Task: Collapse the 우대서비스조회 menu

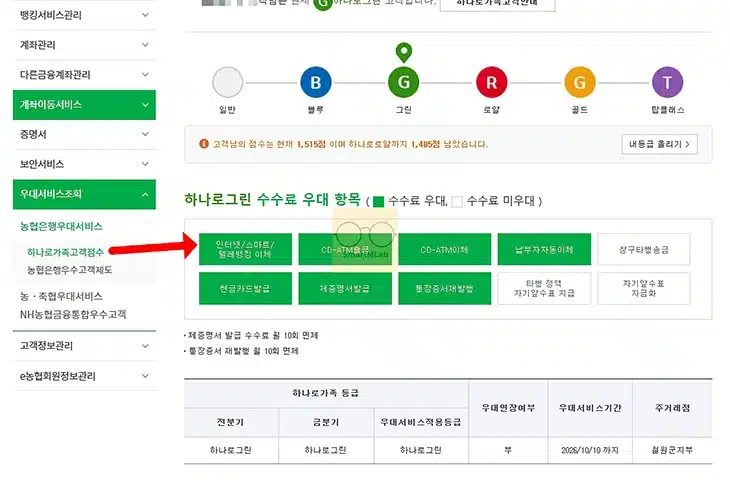Action: pyautogui.click(x=84, y=194)
